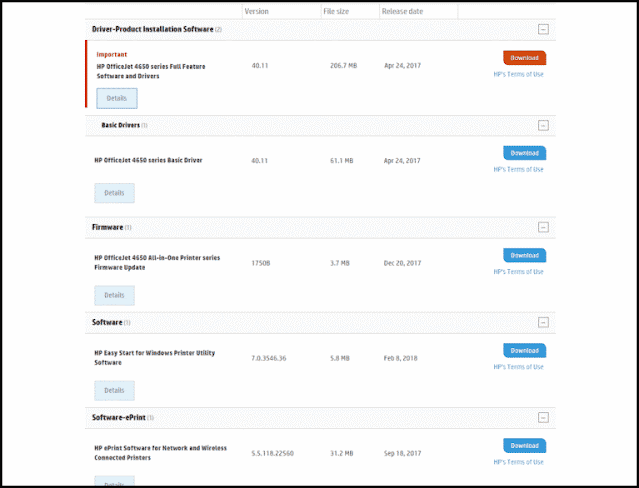Image resolution: width=639 pixels, height=488 pixels.
Task: Open HP's Terms of Use under ePrint download
Action: point(518,462)
